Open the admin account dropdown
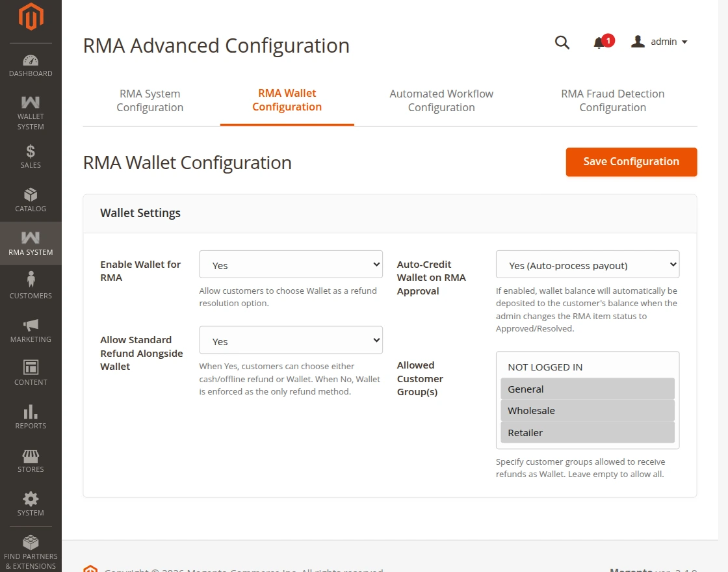Image resolution: width=728 pixels, height=572 pixels. point(659,42)
